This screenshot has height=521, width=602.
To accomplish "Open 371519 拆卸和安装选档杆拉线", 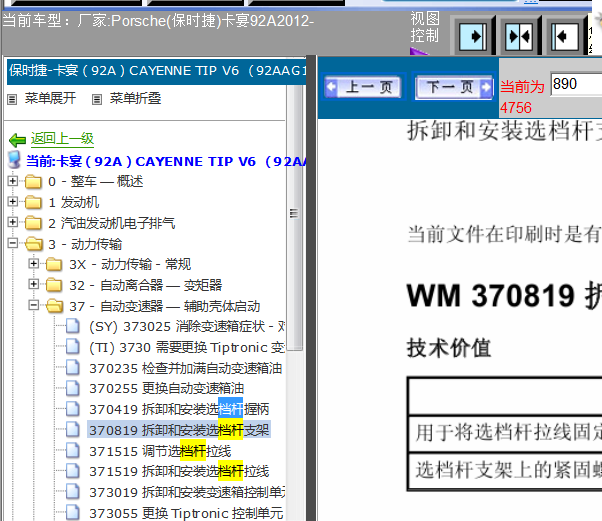I will (x=179, y=471).
